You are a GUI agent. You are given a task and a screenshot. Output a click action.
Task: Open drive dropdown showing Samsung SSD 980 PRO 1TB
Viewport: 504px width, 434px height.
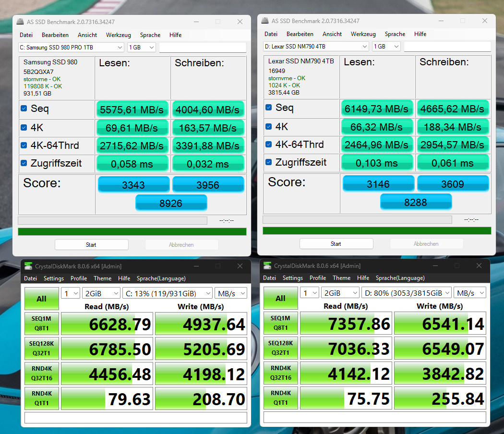[x=71, y=47]
